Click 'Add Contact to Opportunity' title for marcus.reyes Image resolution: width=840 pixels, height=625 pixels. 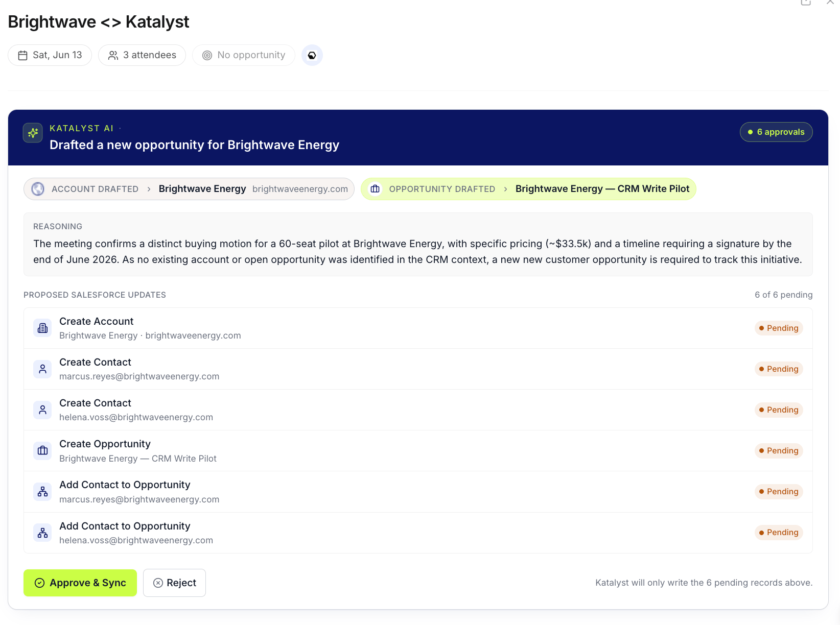[125, 485]
